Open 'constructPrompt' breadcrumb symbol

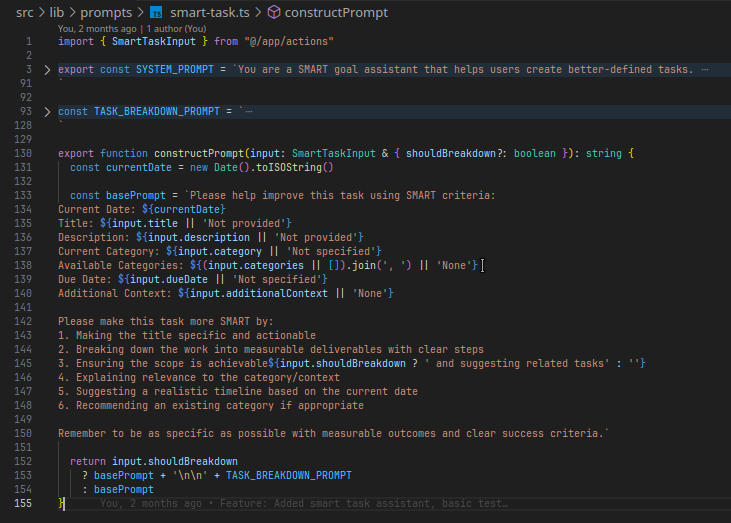[336, 13]
